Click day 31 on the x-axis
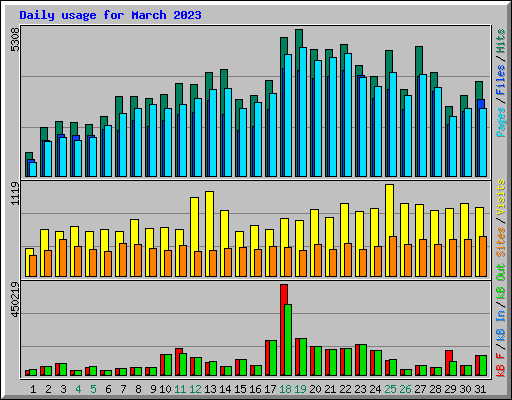 click(480, 389)
